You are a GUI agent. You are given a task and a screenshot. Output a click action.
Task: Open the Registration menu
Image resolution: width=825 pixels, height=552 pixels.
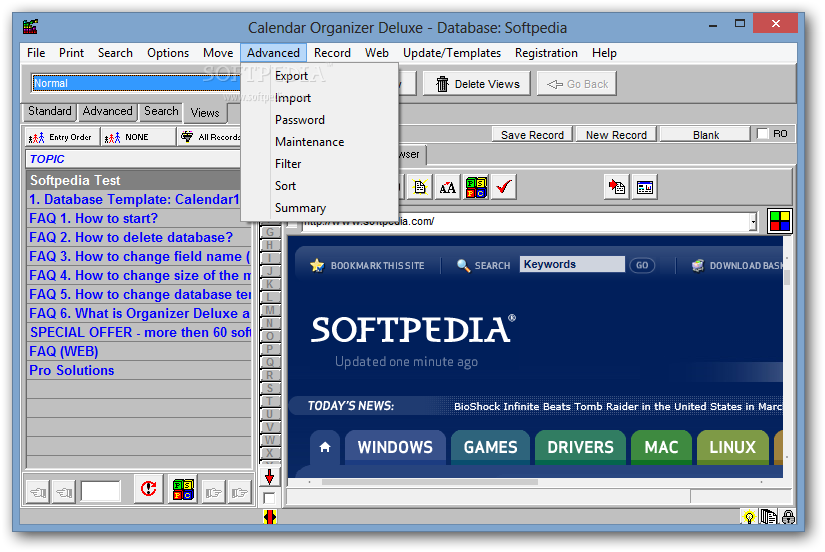tap(546, 53)
